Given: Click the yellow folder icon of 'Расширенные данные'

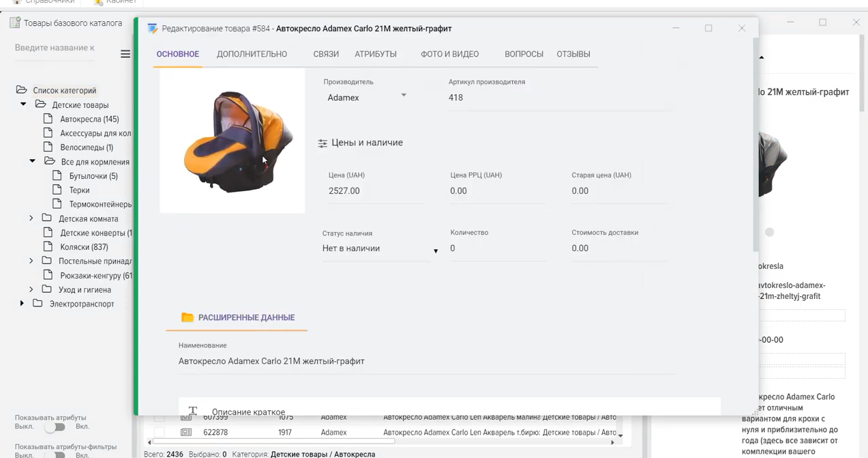Looking at the screenshot, I should point(187,317).
